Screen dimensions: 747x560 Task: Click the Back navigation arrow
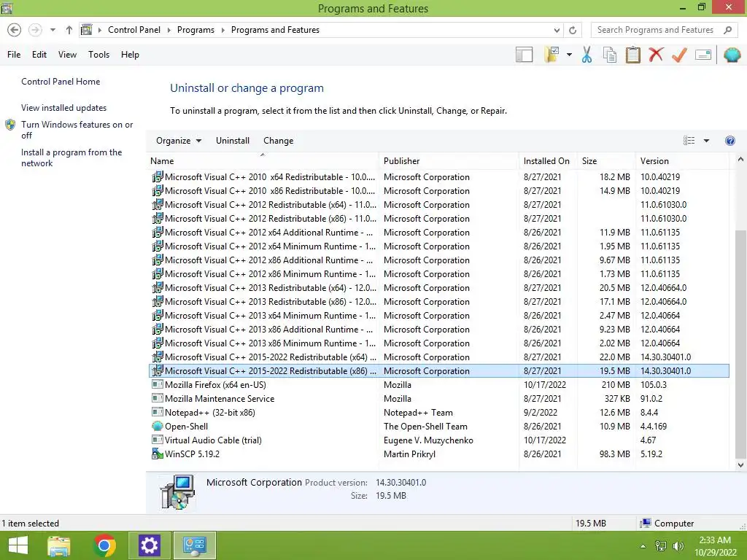(15, 30)
